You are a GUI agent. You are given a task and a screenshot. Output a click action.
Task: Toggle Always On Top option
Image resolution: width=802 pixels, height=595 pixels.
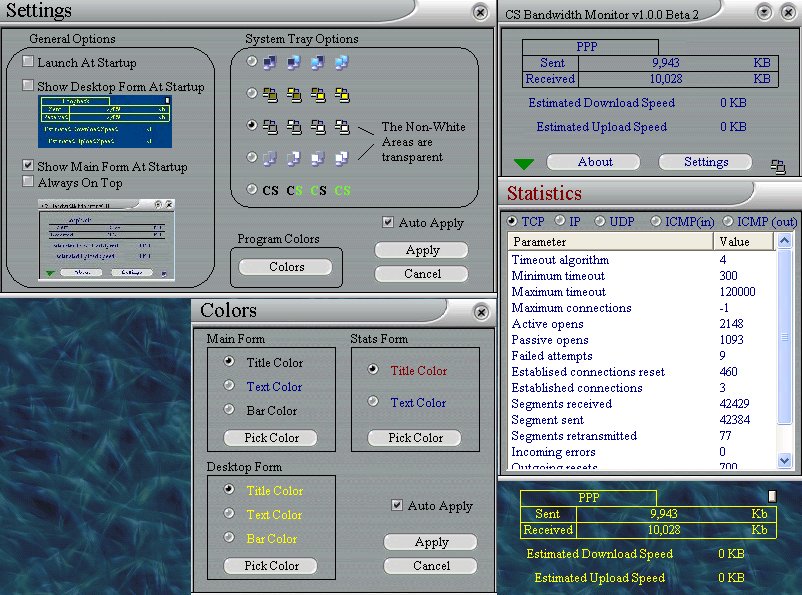tap(29, 183)
